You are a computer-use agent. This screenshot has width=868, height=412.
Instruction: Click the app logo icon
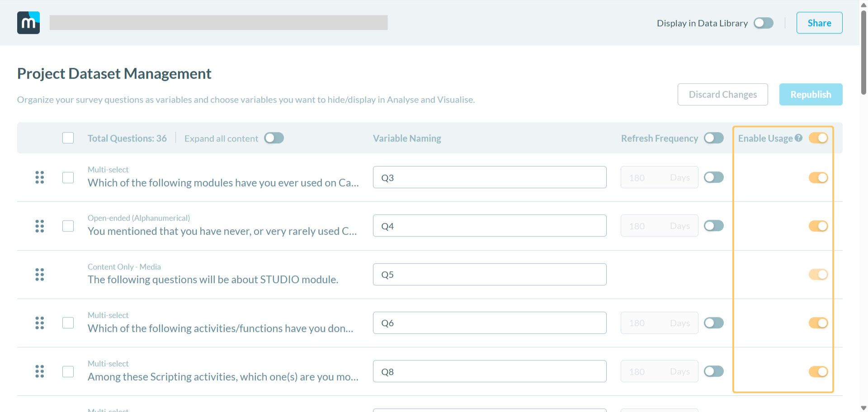click(28, 23)
